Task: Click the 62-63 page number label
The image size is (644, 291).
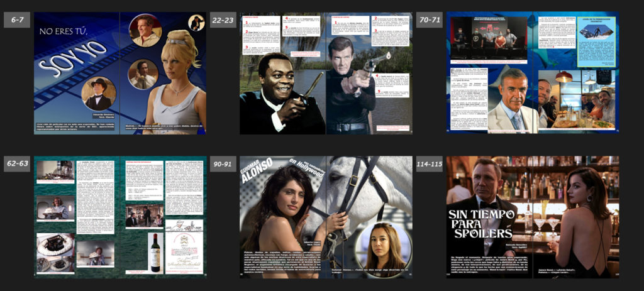Action: pos(17,164)
